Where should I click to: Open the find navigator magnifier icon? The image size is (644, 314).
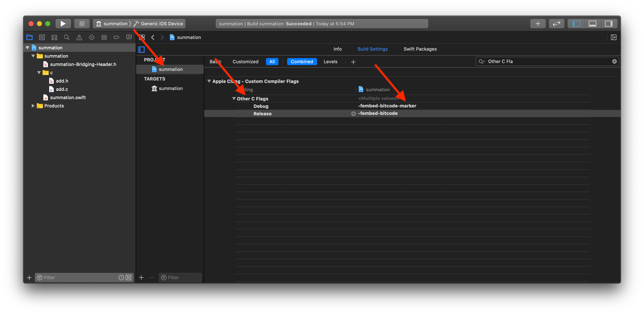tap(67, 37)
